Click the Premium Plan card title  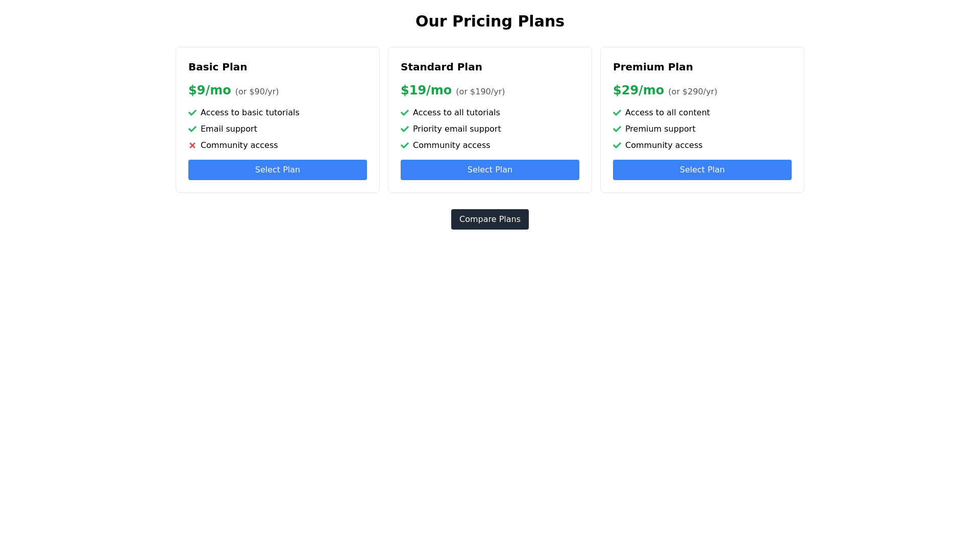[653, 67]
